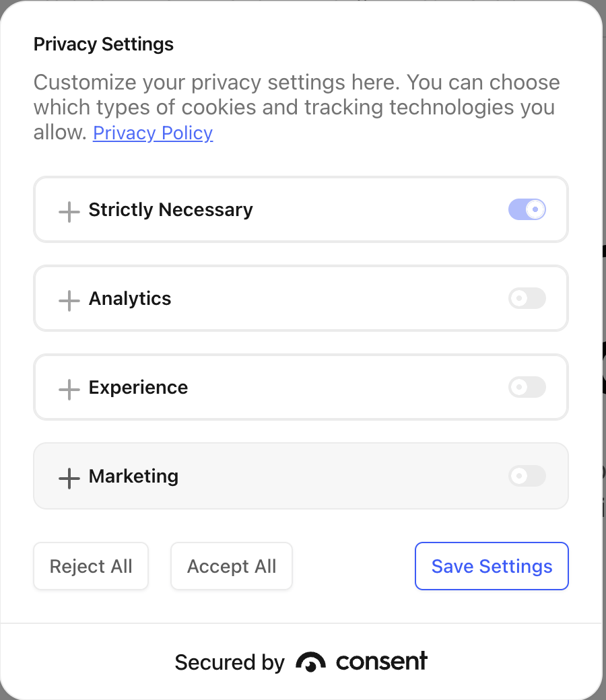Toggle the Strictly Necessary cookies switch

(527, 210)
